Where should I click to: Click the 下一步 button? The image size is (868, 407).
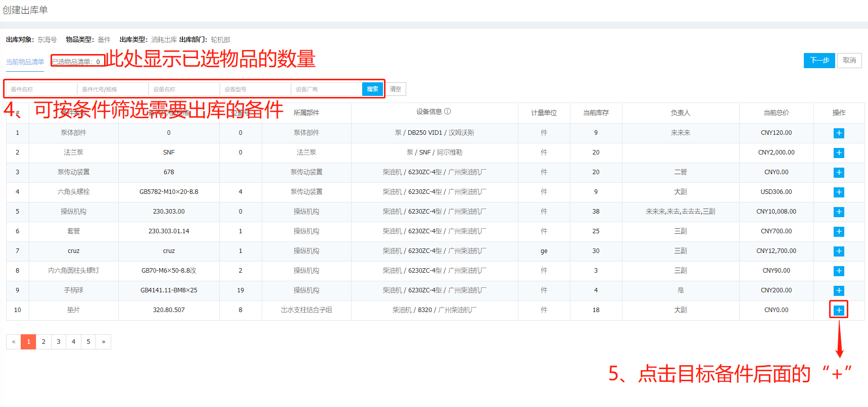[x=819, y=61]
